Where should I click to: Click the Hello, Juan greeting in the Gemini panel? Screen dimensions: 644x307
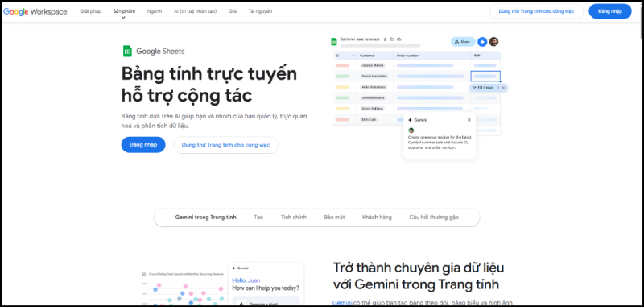coord(246,280)
